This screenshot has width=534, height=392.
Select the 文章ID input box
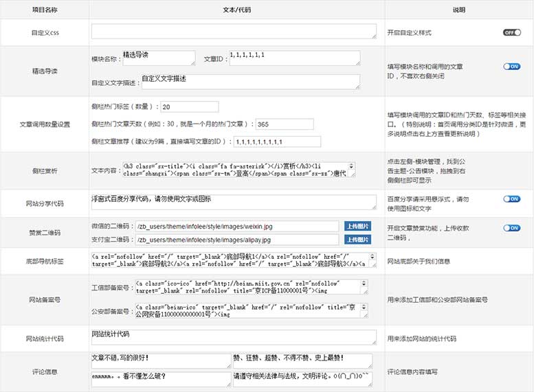point(293,58)
